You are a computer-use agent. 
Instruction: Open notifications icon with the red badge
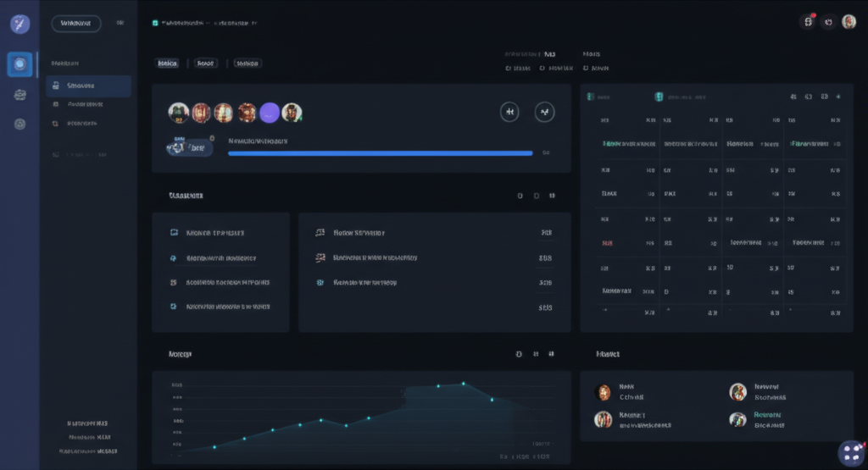click(808, 22)
